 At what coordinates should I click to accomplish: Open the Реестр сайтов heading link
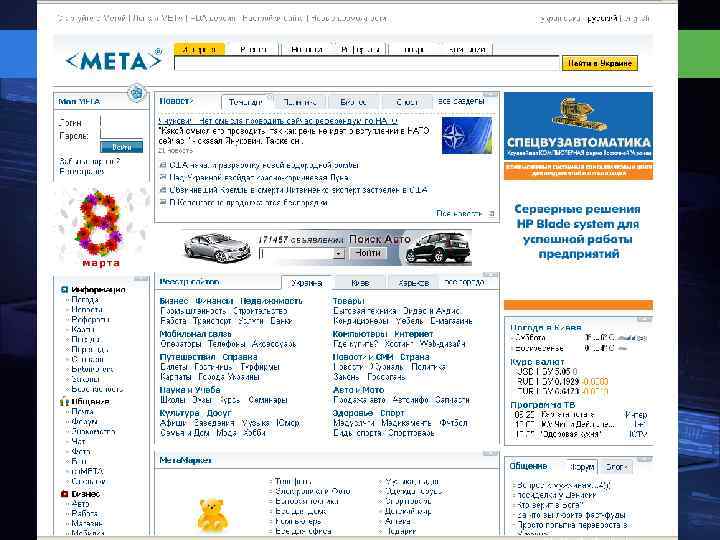pos(190,282)
